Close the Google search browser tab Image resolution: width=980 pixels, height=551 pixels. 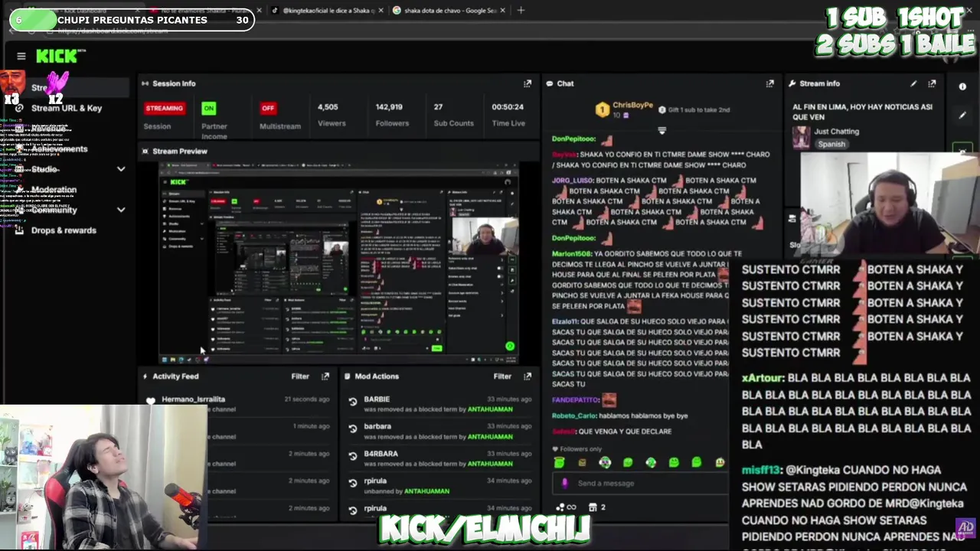[x=503, y=10]
